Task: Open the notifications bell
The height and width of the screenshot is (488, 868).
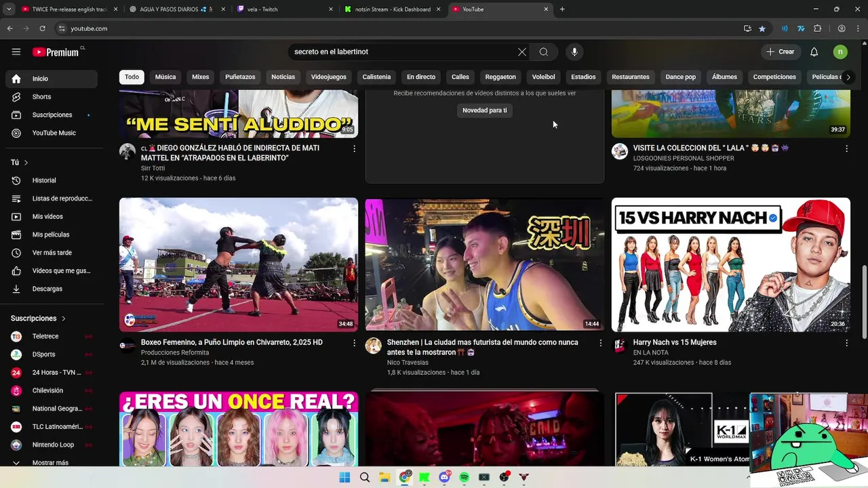Action: coord(814,52)
